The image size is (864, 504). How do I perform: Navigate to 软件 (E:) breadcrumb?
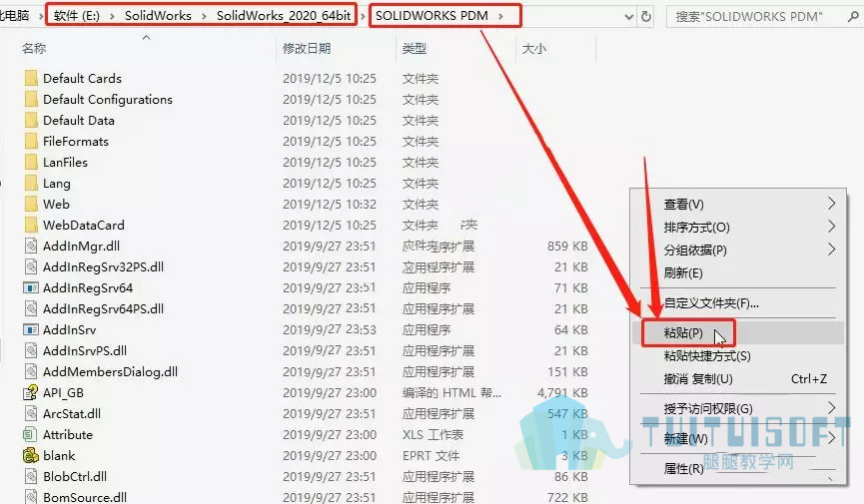pos(77,16)
